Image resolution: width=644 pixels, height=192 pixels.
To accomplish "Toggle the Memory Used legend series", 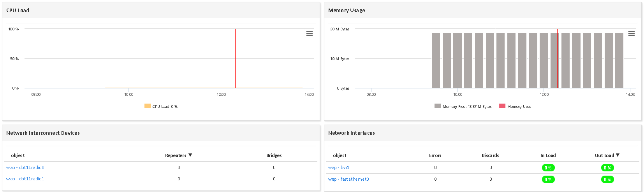I will (x=515, y=106).
